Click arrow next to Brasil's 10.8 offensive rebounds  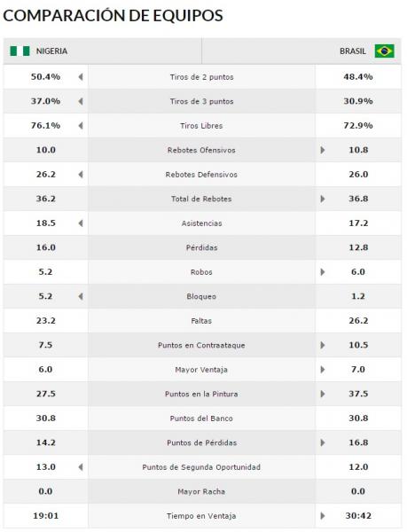click(323, 150)
